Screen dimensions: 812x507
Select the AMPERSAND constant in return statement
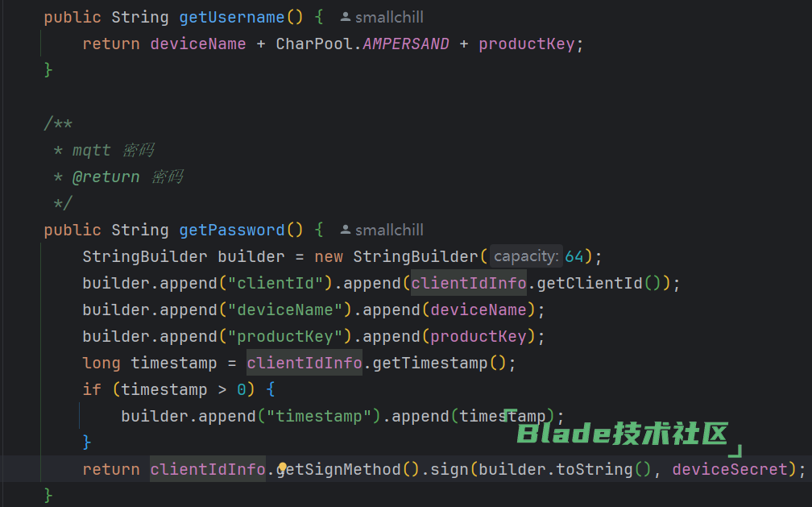(406, 44)
